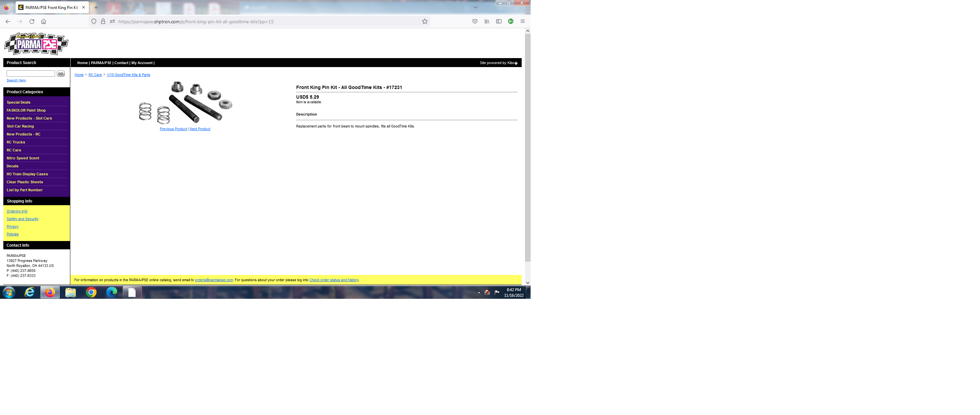The image size is (980, 415).
Task: Open the Decals category
Action: pos(13,166)
